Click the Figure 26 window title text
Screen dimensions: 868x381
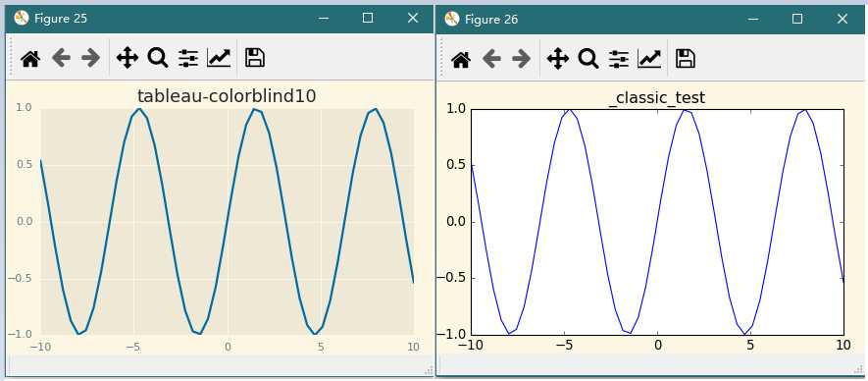coord(491,19)
